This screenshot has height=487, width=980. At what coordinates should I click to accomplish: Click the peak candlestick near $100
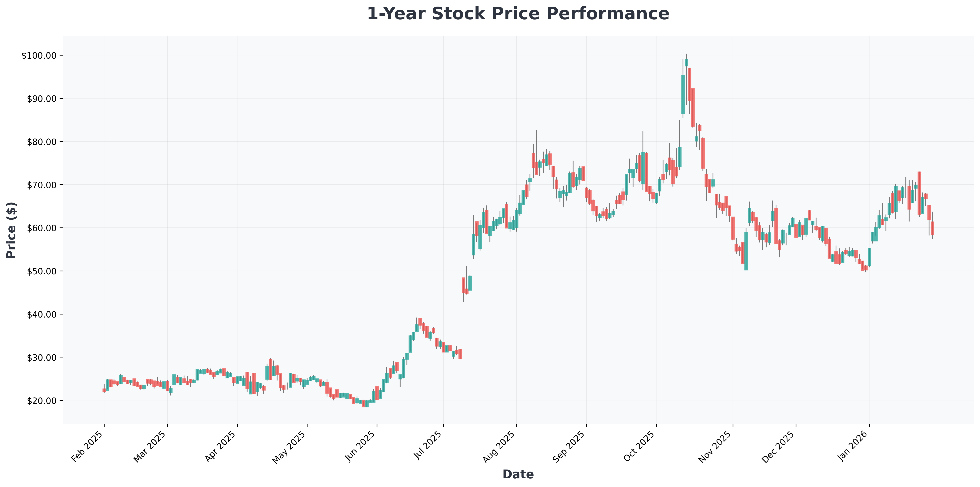pyautogui.click(x=686, y=63)
